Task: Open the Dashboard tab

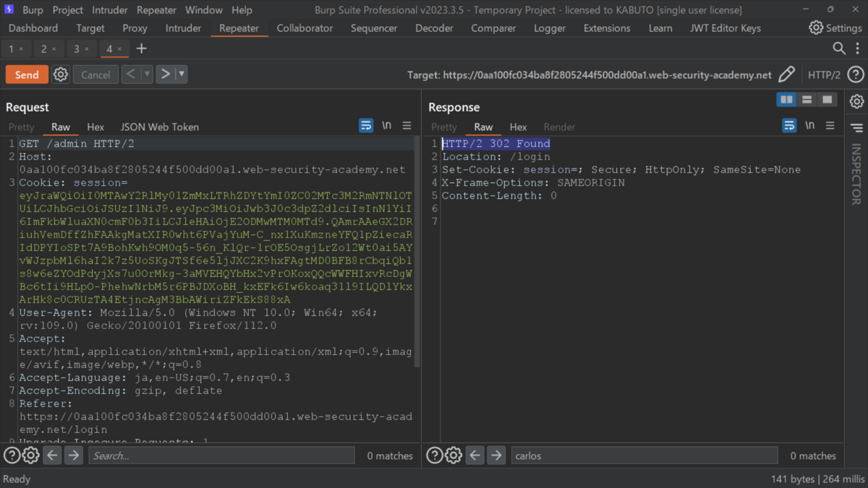Action: (33, 28)
